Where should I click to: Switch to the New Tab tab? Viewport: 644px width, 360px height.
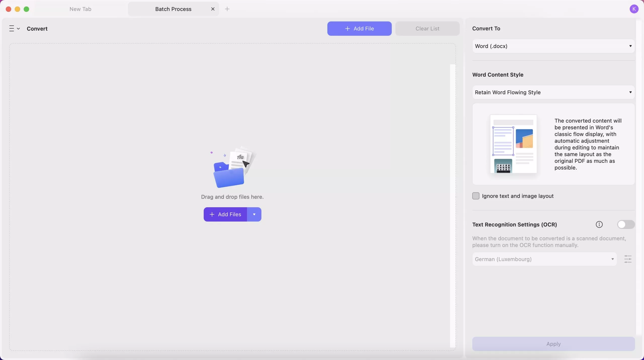point(80,9)
